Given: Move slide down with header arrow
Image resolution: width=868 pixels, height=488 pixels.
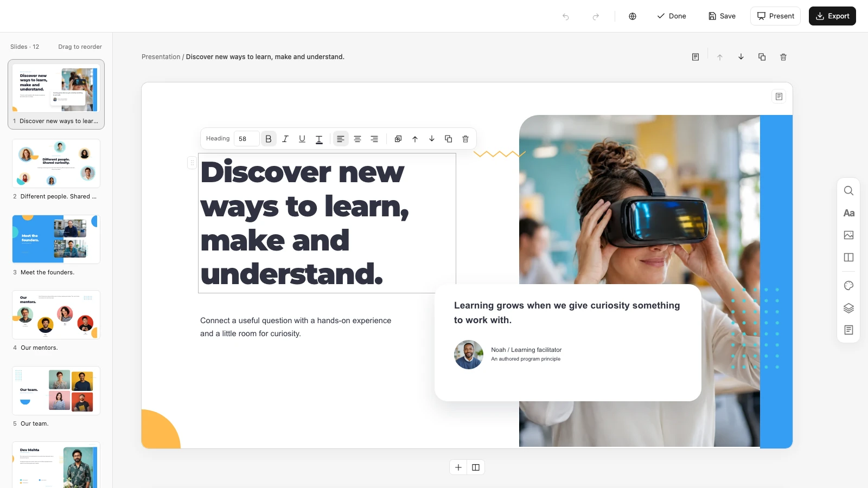Looking at the screenshot, I should point(741,57).
